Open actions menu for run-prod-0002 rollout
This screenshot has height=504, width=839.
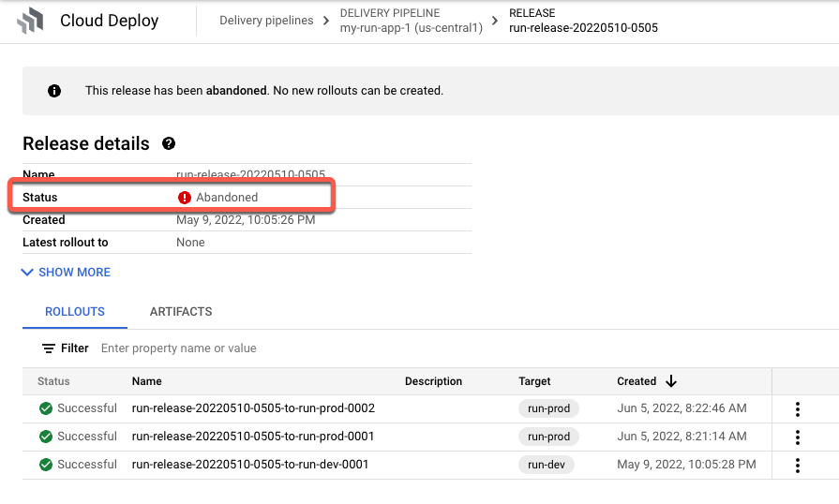798,409
